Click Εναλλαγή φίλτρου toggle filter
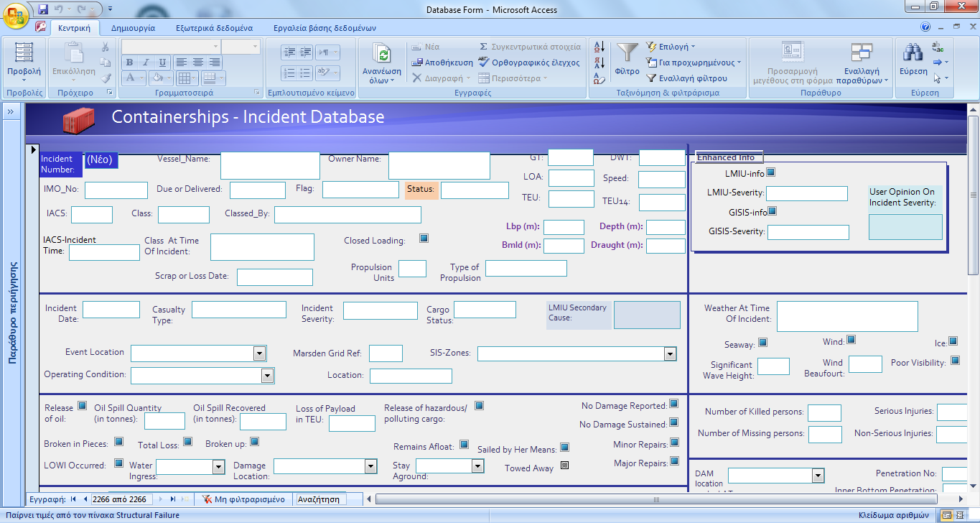This screenshot has width=980, height=523. [687, 78]
